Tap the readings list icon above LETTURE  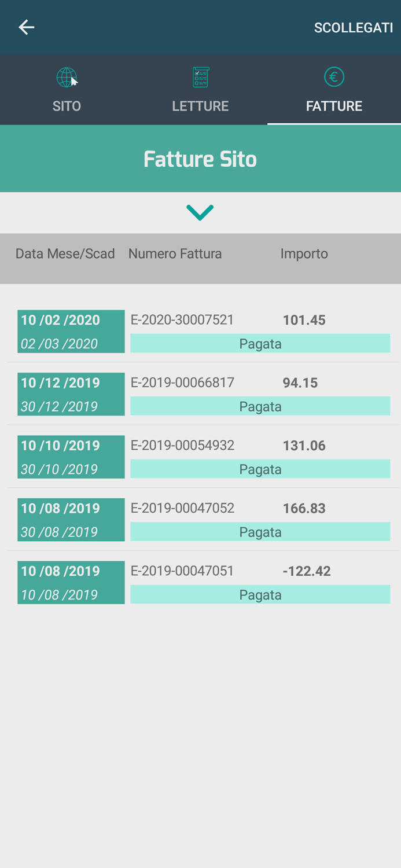click(200, 76)
